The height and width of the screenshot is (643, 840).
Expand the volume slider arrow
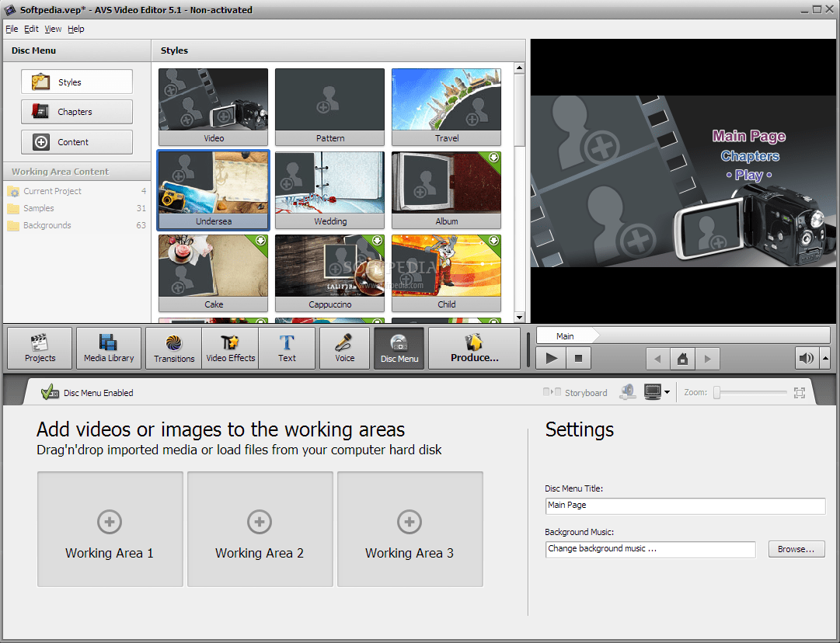click(x=825, y=358)
